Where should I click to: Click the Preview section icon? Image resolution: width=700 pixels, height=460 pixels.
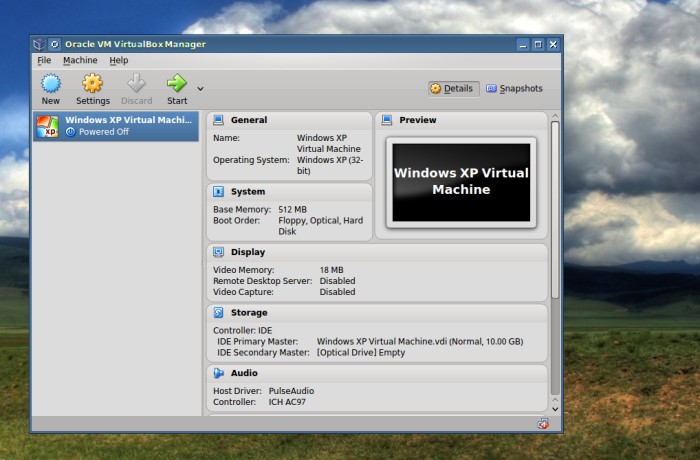tap(387, 120)
